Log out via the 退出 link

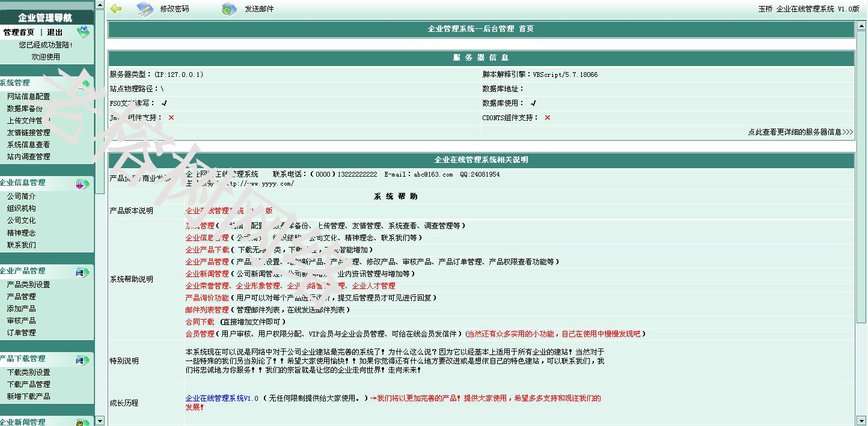pyautogui.click(x=55, y=32)
